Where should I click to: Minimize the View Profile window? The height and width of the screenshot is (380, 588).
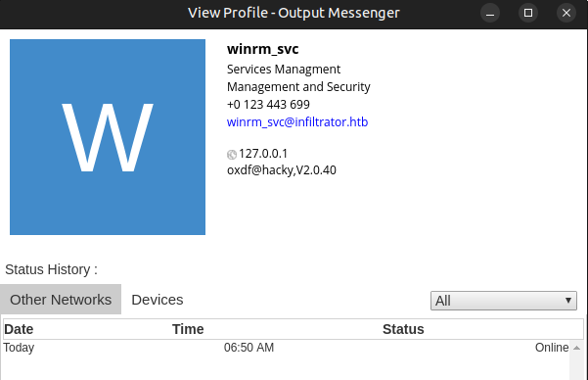click(490, 13)
